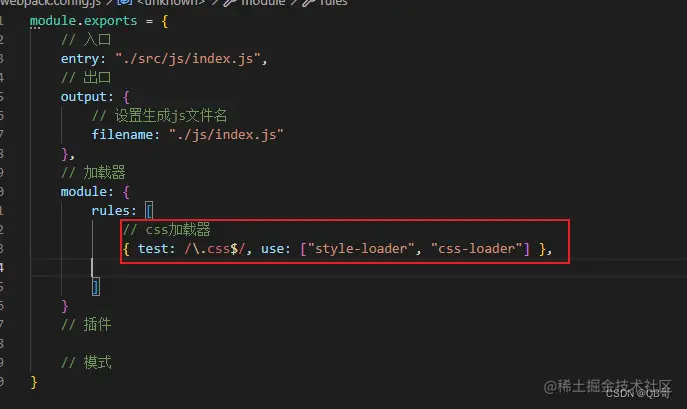The height and width of the screenshot is (409, 687).
Task: Place cursor on the empty line below css rule
Action: click(x=358, y=267)
